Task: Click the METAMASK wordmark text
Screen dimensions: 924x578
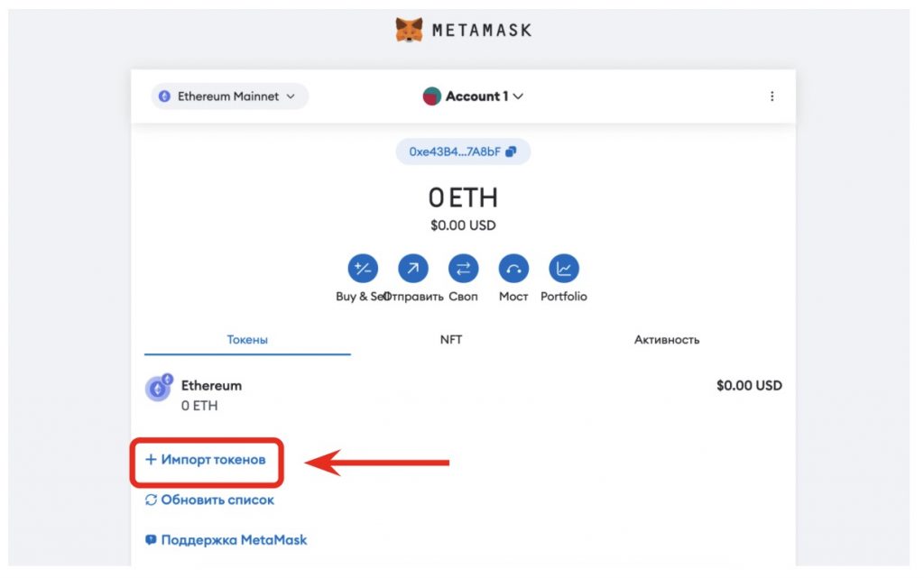Action: [482, 30]
